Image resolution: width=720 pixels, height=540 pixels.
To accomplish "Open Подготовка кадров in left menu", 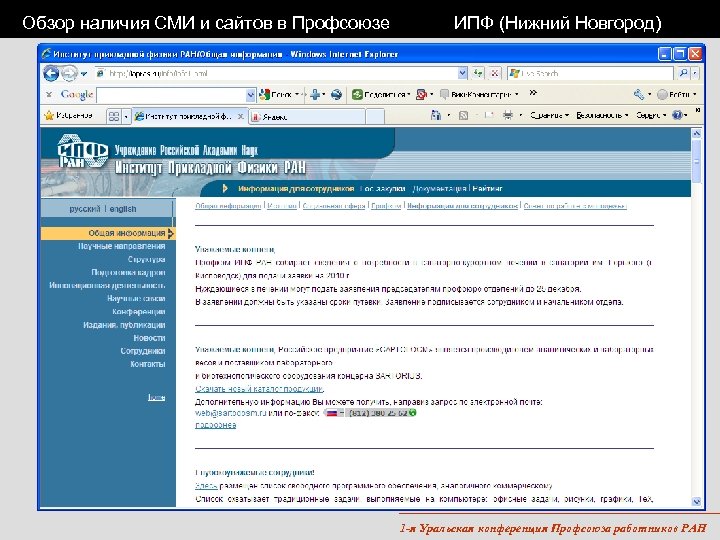I will [128, 272].
